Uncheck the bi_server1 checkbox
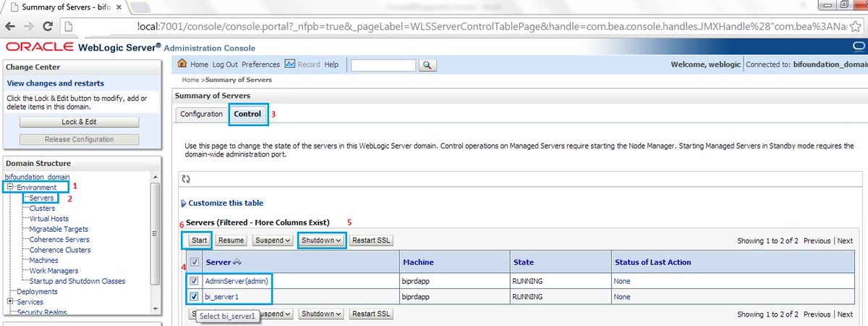The image size is (868, 326). (192, 297)
